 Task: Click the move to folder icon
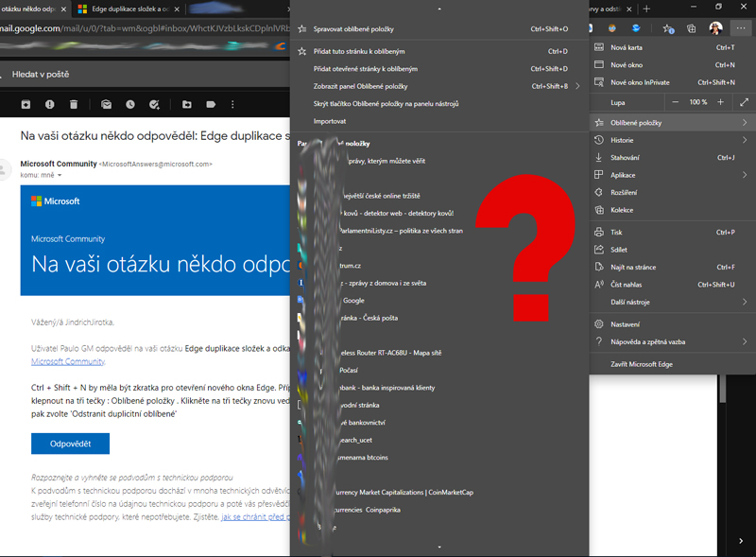pos(187,104)
